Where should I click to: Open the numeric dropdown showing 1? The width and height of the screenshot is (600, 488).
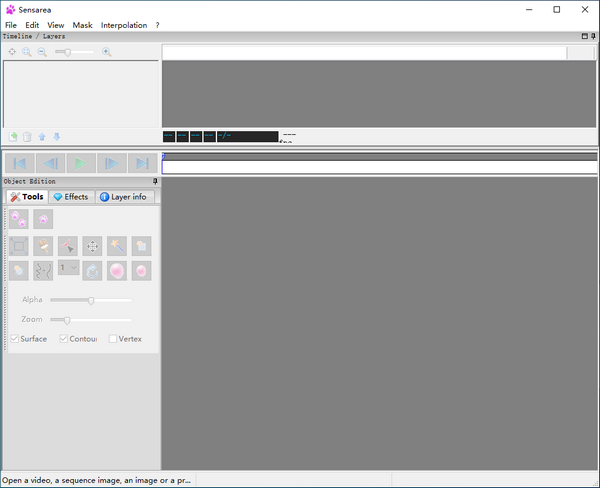(x=68, y=268)
